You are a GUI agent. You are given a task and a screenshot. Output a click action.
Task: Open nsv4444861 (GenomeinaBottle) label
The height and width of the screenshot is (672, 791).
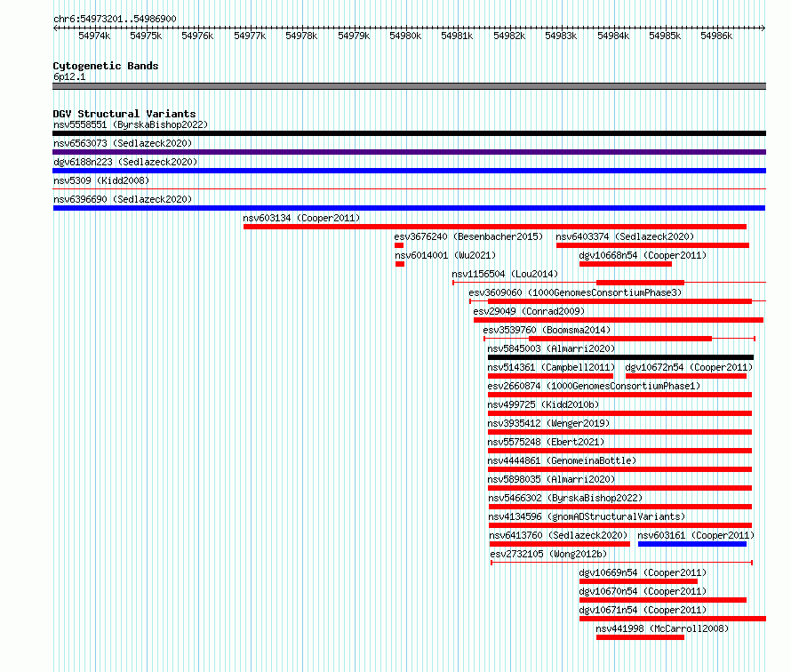(x=562, y=460)
